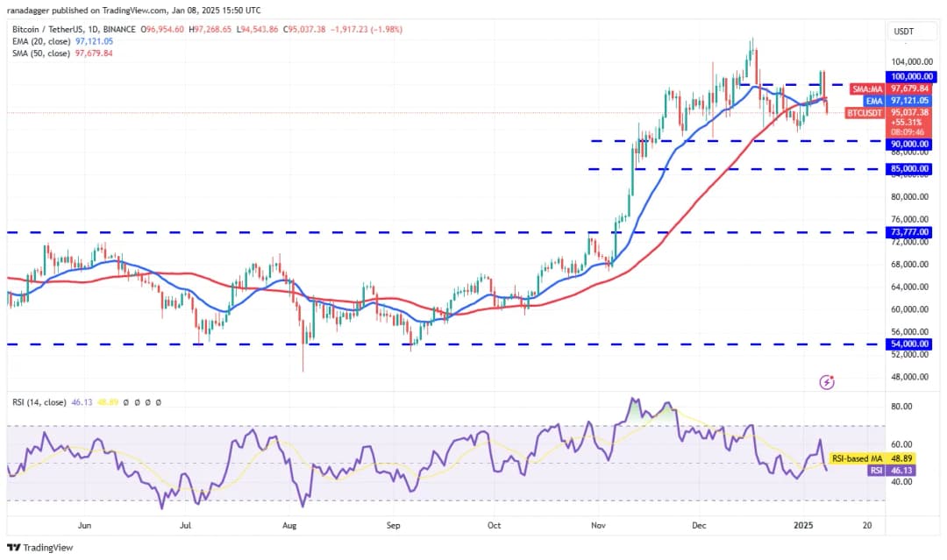Click the 85,000.00 dashed level label
Screen dimensions: 947x560
click(911, 168)
